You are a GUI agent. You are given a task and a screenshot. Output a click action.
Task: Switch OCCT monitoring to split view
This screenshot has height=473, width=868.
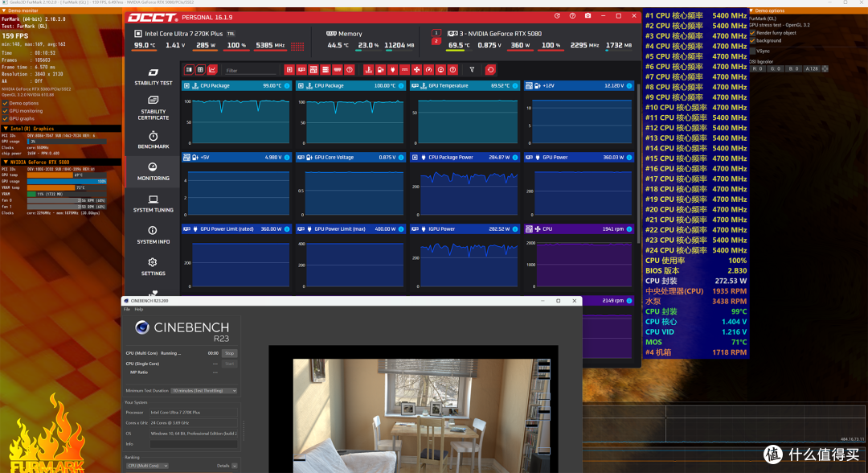tap(189, 70)
